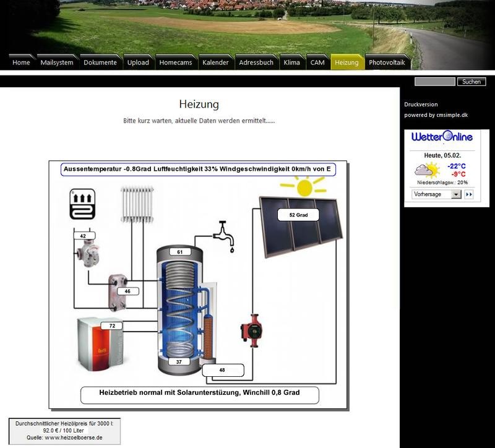
Task: Open the Homecams tab
Action: [x=176, y=62]
